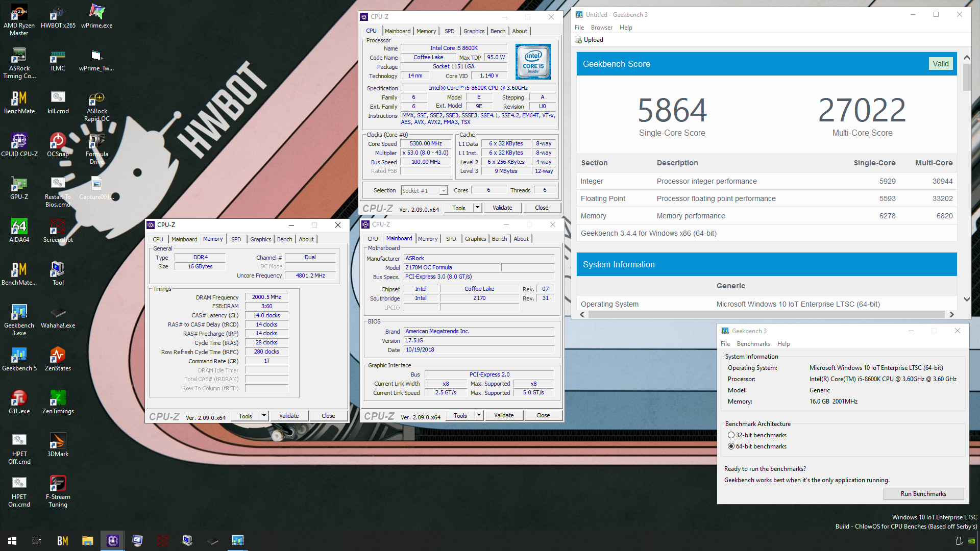The image size is (980, 551).
Task: Expand Tools dropdown arrow in Memory window
Action: click(x=264, y=416)
